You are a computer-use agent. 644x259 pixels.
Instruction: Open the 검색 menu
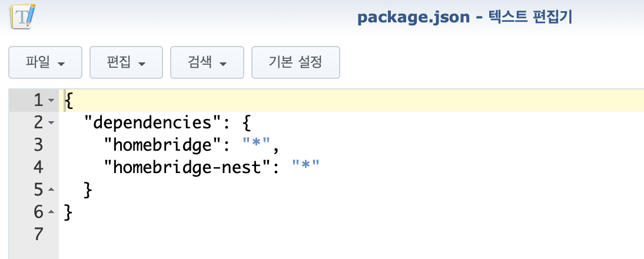click(x=207, y=62)
